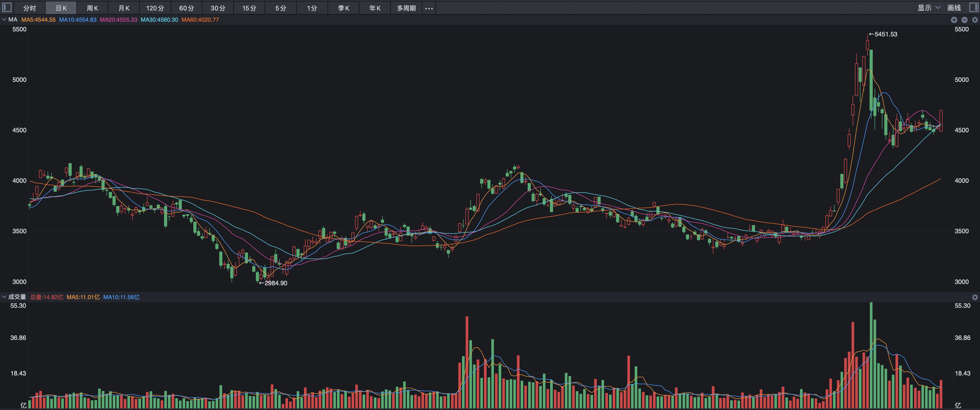The width and height of the screenshot is (980, 410).
Task: Switch to the 年K yearly chart
Action: [x=375, y=8]
